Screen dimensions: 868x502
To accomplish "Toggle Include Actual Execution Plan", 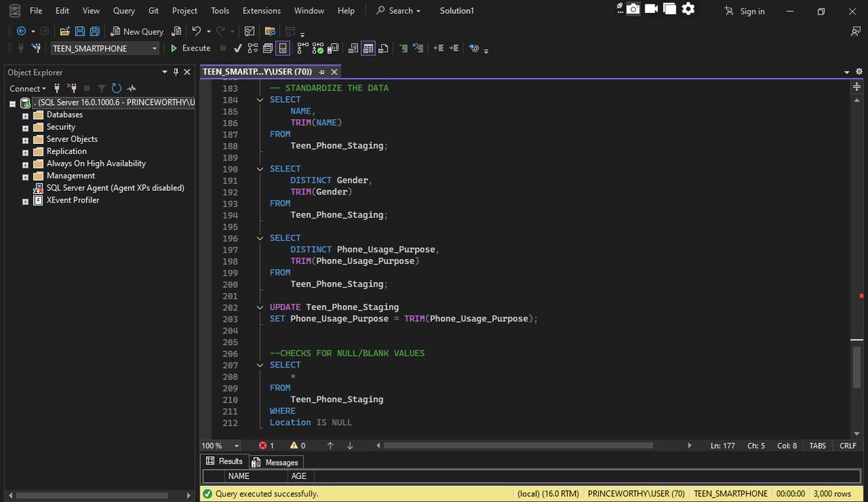I will 302,48.
